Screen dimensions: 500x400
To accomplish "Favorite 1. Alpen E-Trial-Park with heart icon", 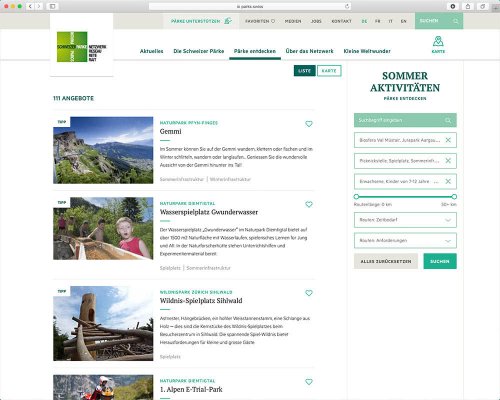I will point(309,382).
